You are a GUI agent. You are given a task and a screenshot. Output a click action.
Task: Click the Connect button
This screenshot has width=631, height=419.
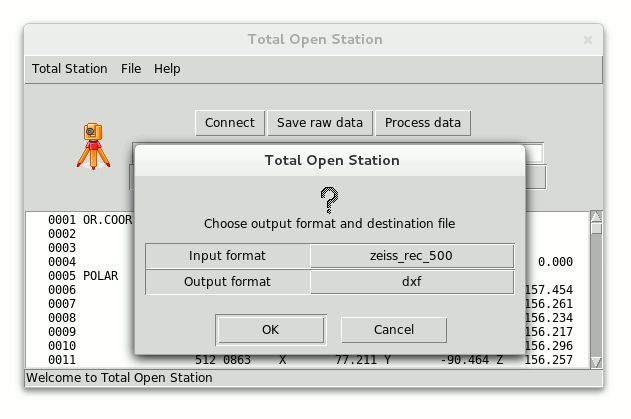[230, 123]
